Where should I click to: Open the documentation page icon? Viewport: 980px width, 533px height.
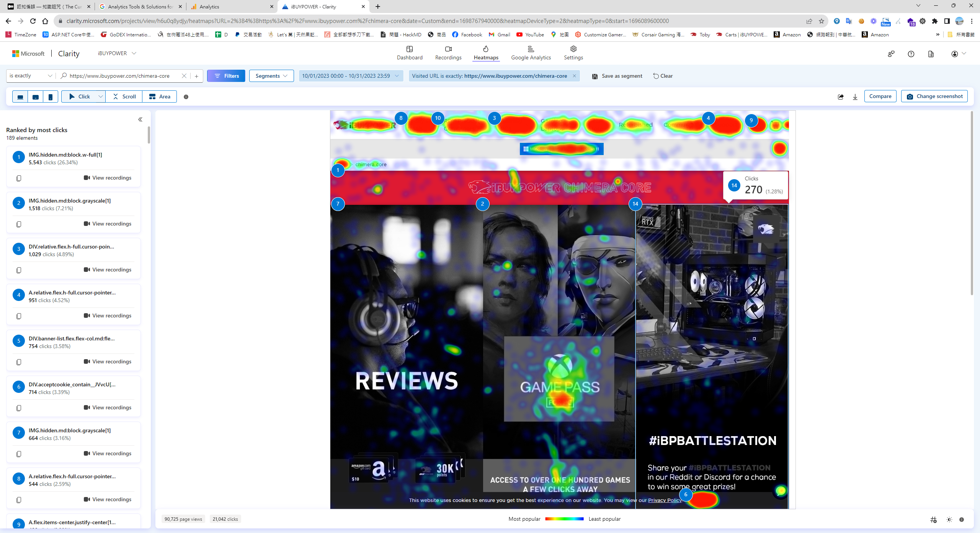(931, 54)
